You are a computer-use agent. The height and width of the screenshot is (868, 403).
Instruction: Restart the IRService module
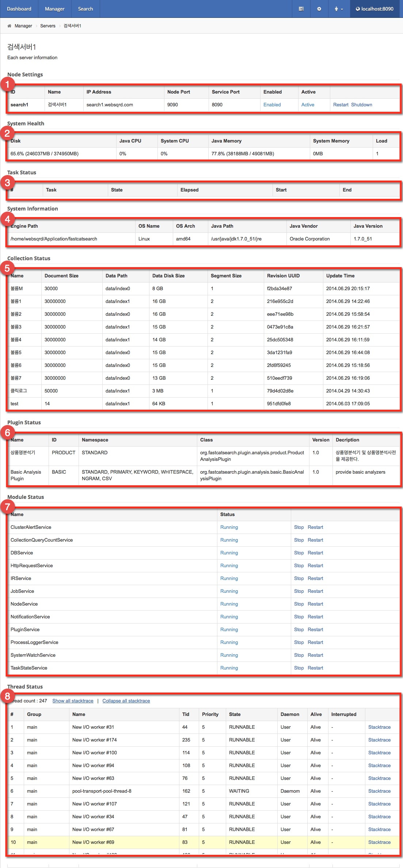(315, 579)
